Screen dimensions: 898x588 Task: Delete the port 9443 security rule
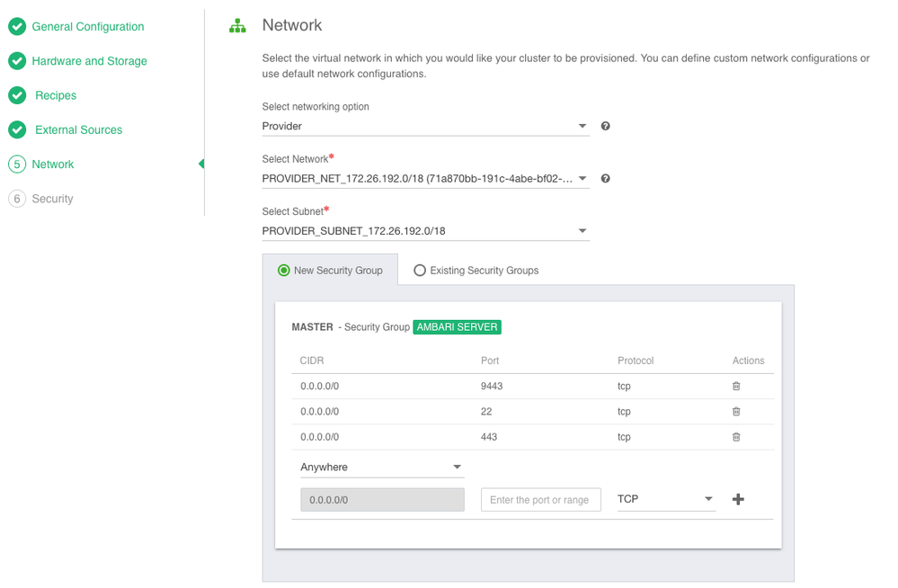736,387
